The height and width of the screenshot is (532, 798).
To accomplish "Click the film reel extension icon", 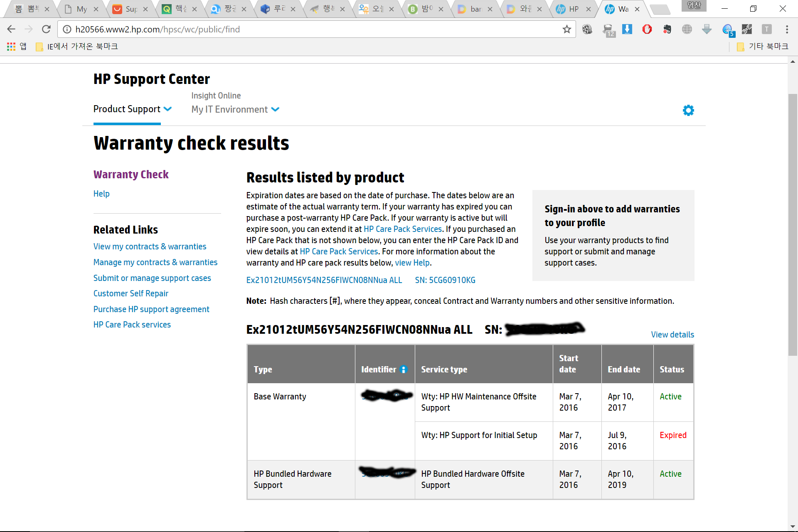I will (x=587, y=30).
